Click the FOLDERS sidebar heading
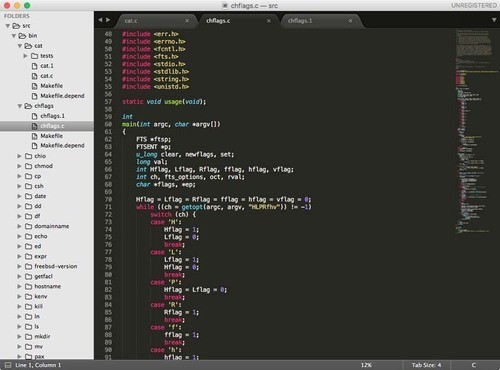This screenshot has height=370, width=500. pos(17,16)
